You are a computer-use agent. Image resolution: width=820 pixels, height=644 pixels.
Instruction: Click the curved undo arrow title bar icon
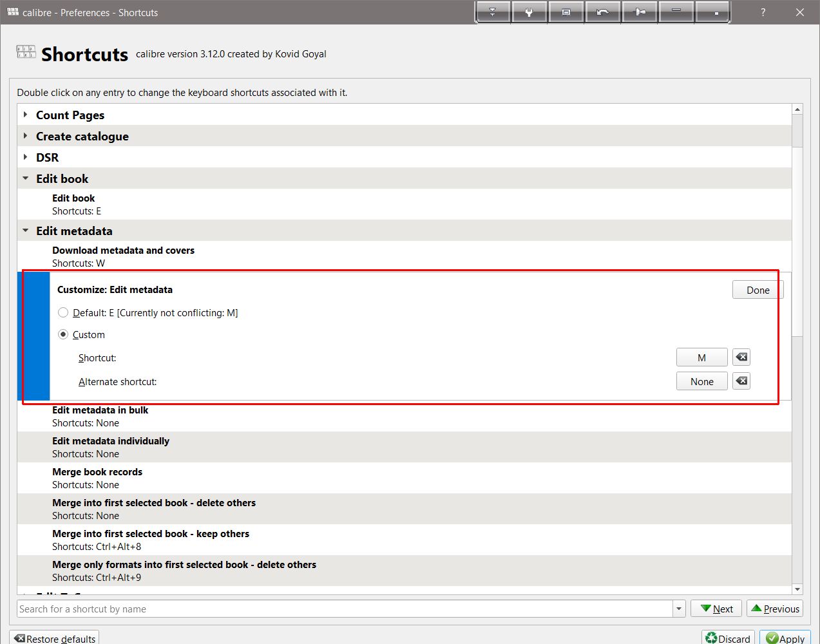pyautogui.click(x=603, y=12)
